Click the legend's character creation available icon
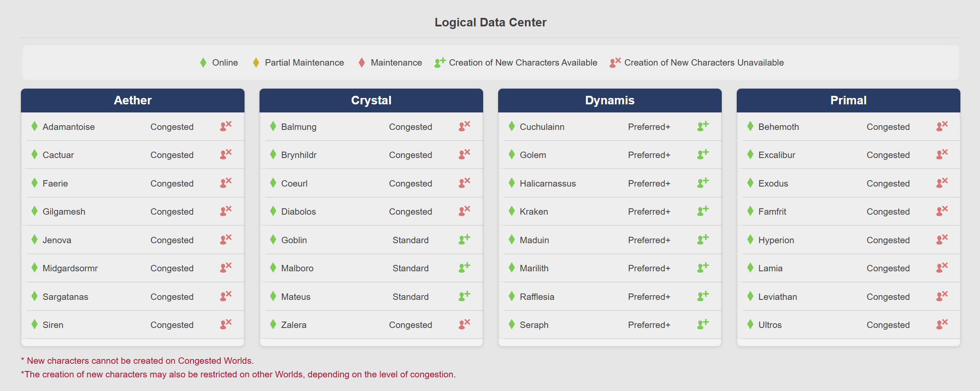980x391 pixels. 440,62
